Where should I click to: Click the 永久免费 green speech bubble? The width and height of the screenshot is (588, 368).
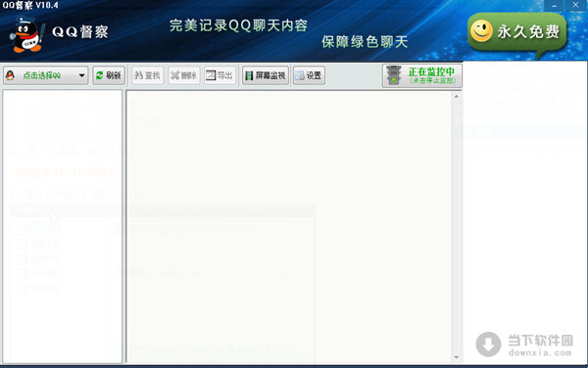point(517,32)
